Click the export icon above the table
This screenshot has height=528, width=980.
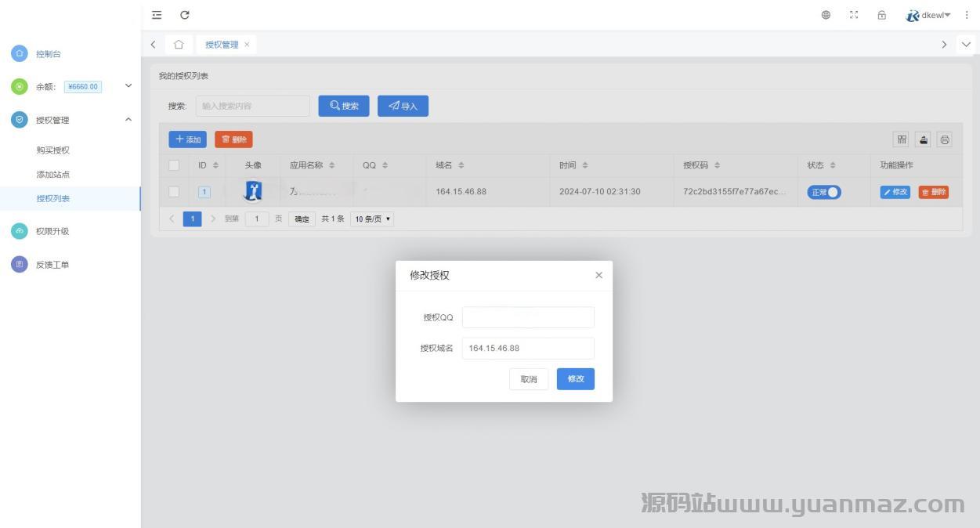[924, 139]
